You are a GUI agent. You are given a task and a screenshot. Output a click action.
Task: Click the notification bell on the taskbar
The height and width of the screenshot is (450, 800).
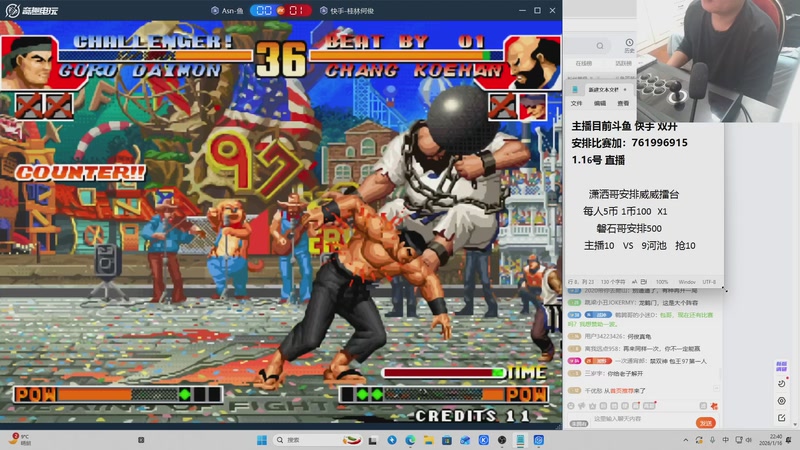pos(789,440)
